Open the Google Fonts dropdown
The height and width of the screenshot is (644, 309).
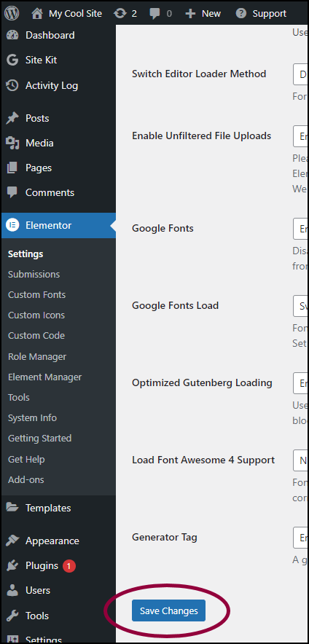[301, 229]
